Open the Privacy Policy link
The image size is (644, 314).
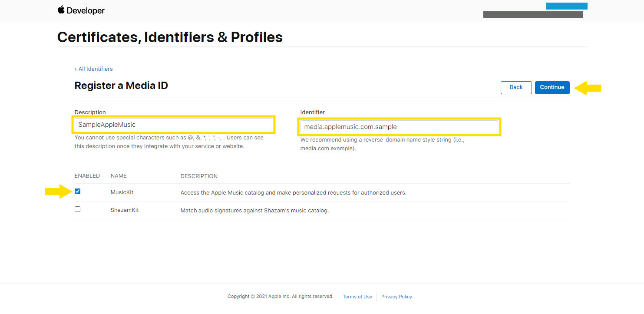tap(396, 297)
